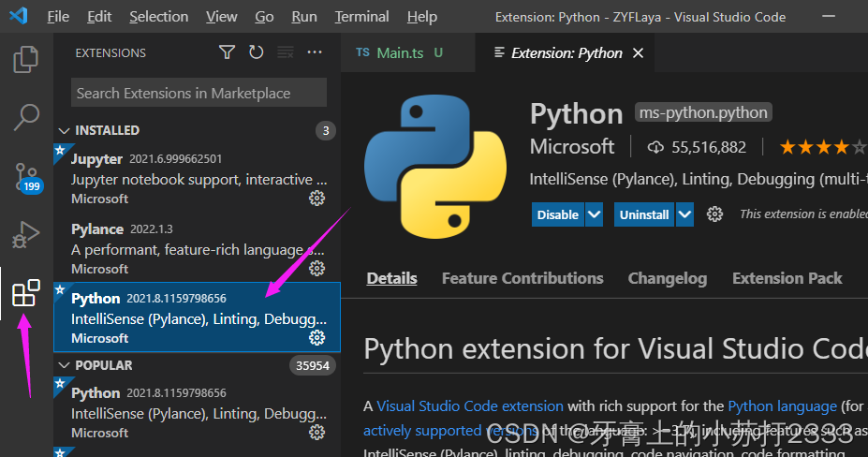
Task: Select the Pylance extension in installed list
Action: click(x=197, y=248)
